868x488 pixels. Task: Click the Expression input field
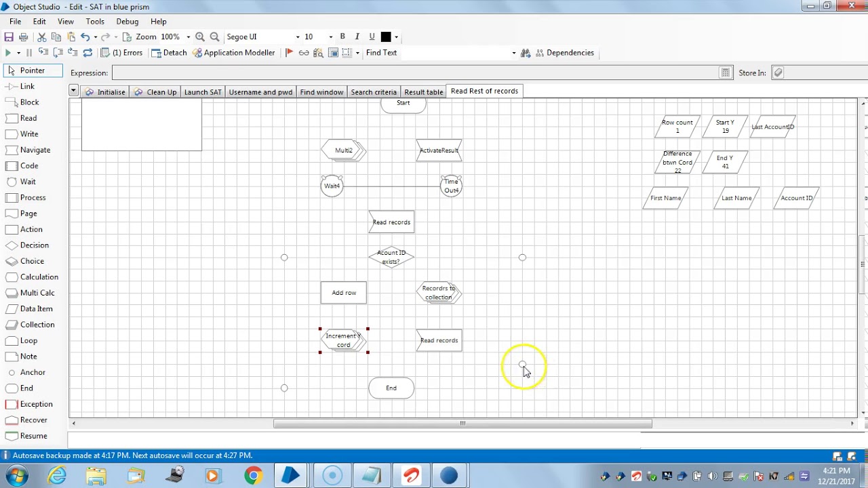click(415, 73)
